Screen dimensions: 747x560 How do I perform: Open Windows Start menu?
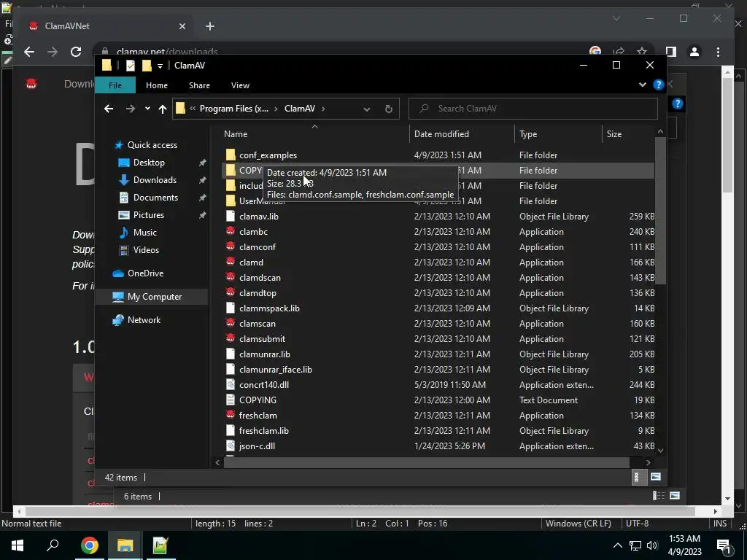coord(18,545)
